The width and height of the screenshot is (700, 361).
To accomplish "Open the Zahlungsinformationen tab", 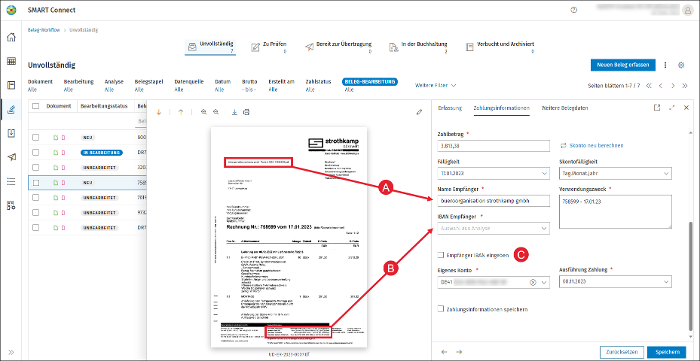I will (x=501, y=108).
